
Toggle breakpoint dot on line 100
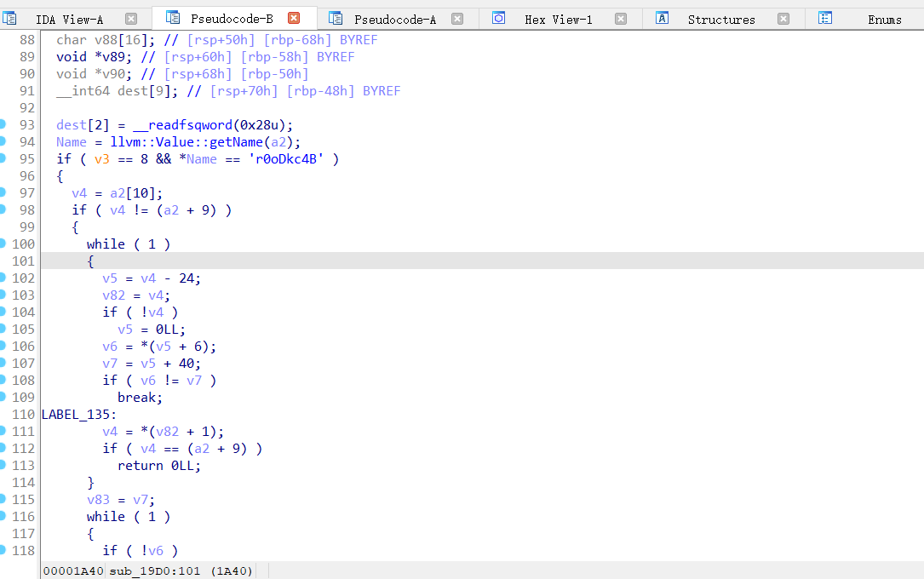(x=3, y=244)
